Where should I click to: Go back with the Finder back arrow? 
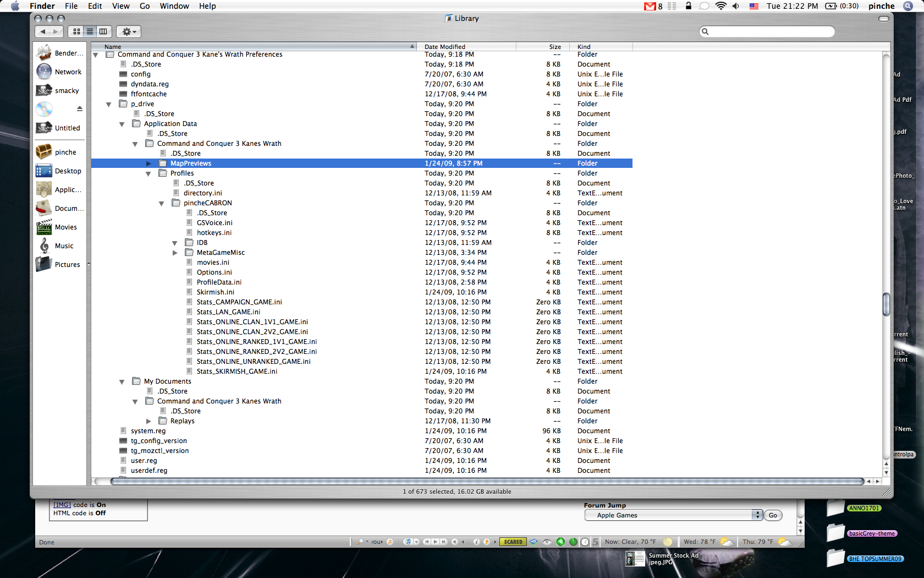42,31
